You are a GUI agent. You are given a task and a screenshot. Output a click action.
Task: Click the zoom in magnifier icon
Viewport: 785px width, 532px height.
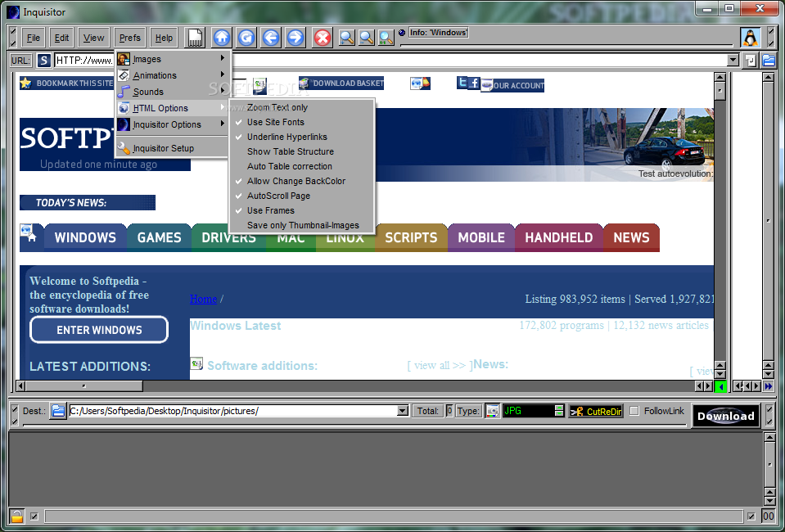347,38
